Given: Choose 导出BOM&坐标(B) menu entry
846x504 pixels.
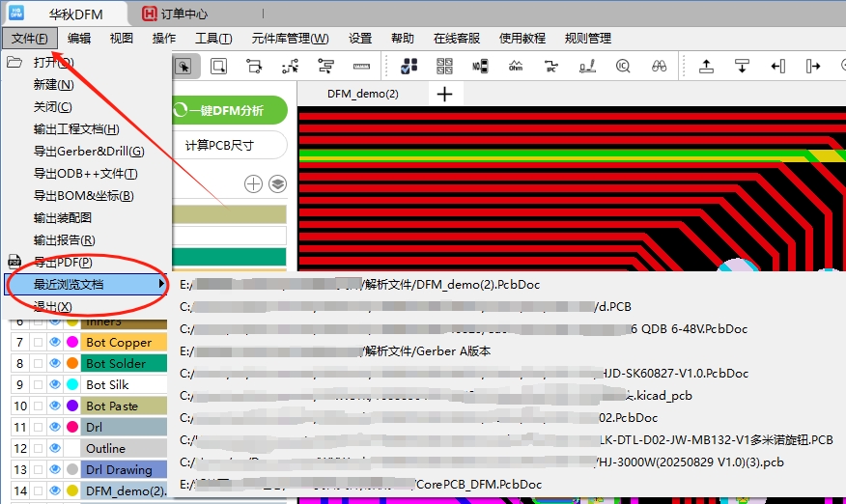Looking at the screenshot, I should click(86, 195).
